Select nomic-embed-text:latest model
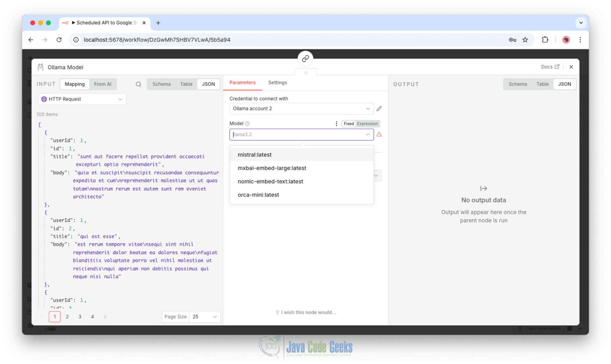The image size is (611, 364). [302, 181]
